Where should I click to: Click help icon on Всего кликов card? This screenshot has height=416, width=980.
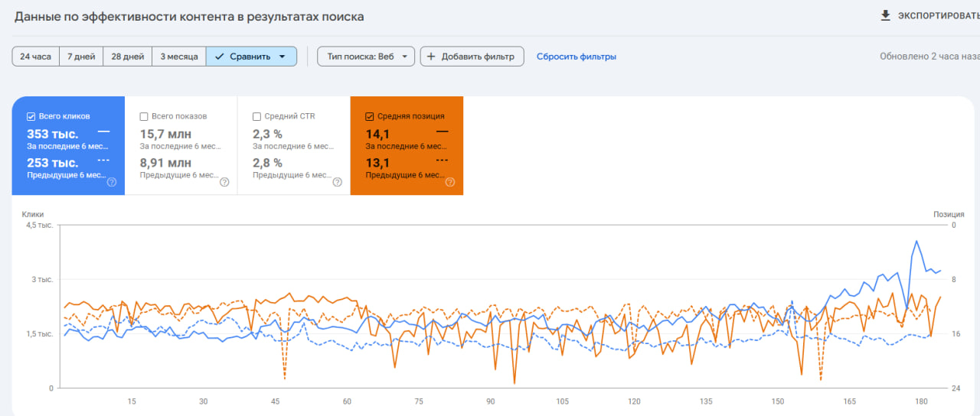coord(112,182)
